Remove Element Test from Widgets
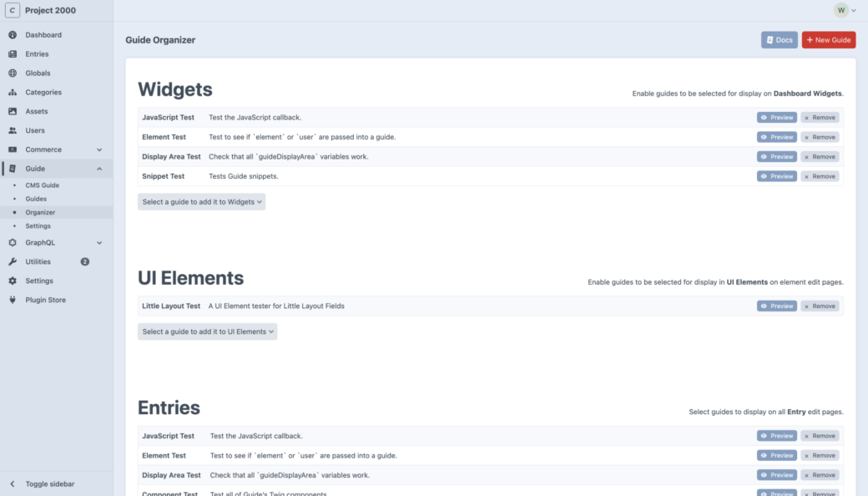Image resolution: width=868 pixels, height=496 pixels. (x=820, y=137)
